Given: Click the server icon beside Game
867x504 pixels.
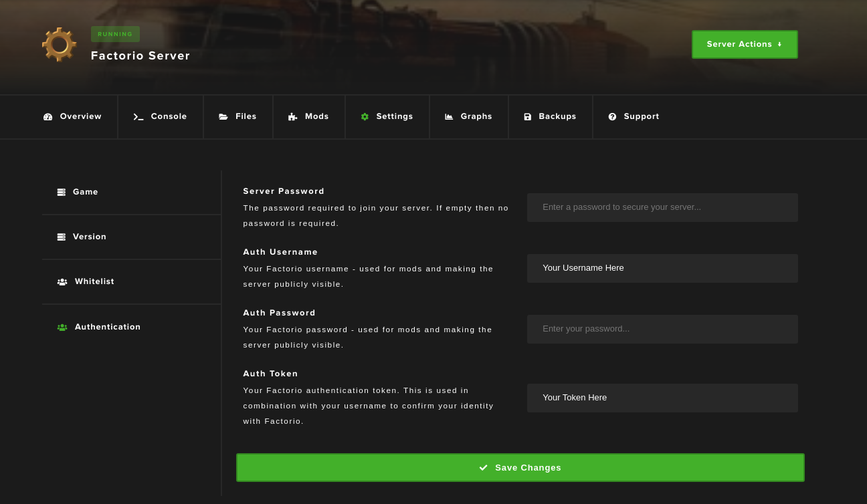Looking at the screenshot, I should [62, 192].
